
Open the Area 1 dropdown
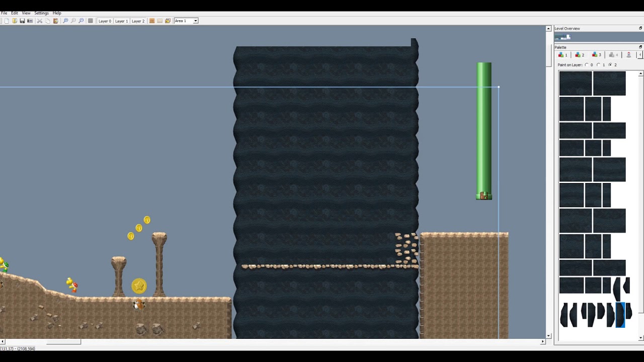pyautogui.click(x=186, y=21)
